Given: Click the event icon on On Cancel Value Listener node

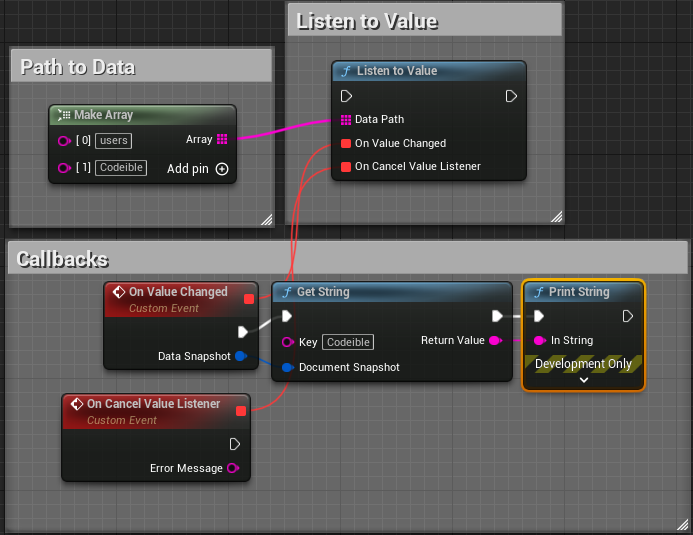Looking at the screenshot, I should pos(76,404).
